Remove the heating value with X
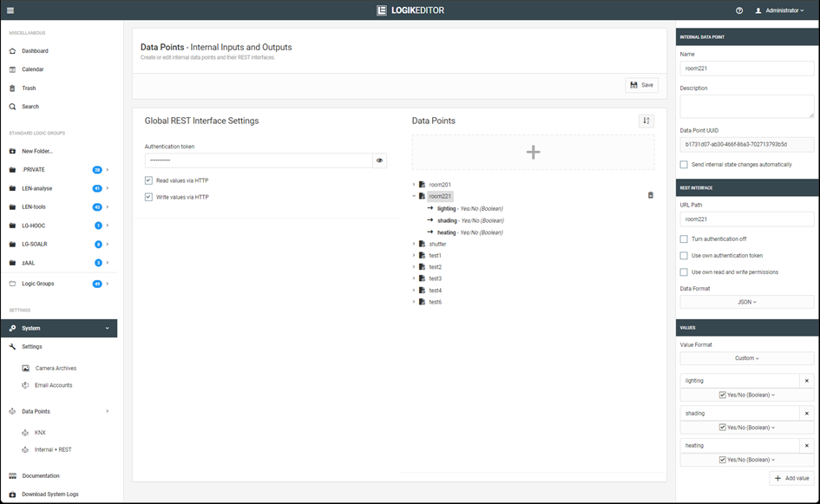 tap(806, 445)
